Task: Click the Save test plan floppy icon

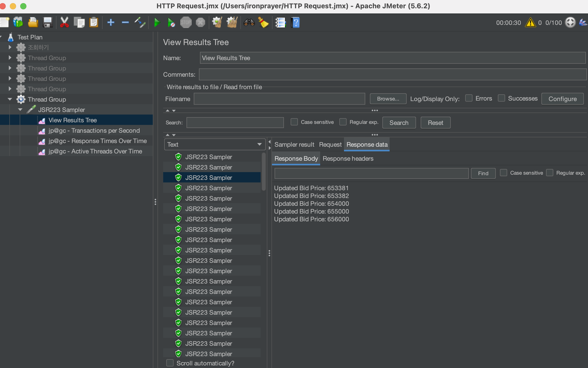Action: (48, 23)
